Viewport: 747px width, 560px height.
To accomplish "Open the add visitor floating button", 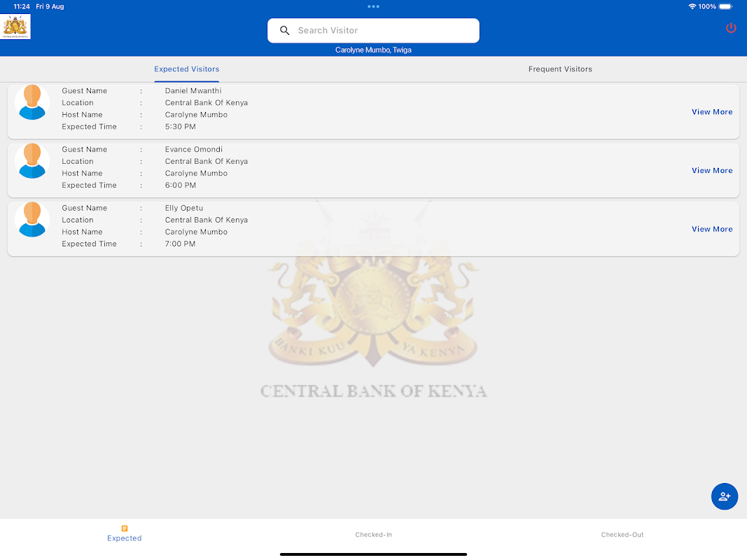I will [724, 496].
